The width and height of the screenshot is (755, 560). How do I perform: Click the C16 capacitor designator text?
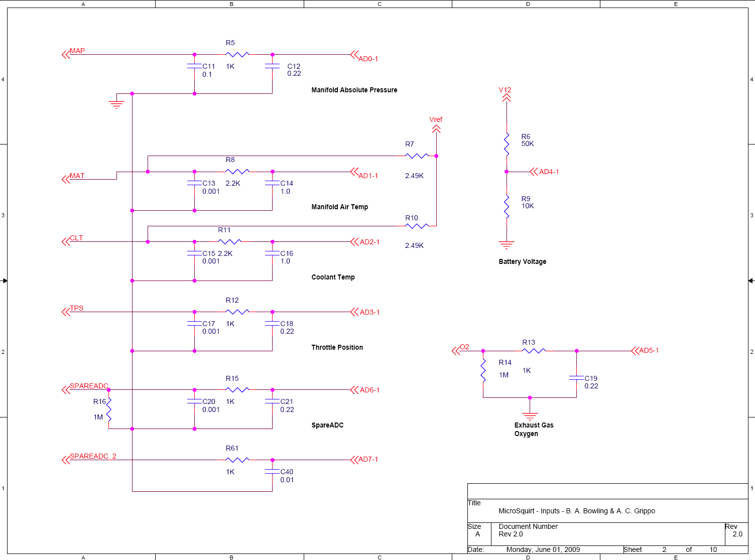287,253
